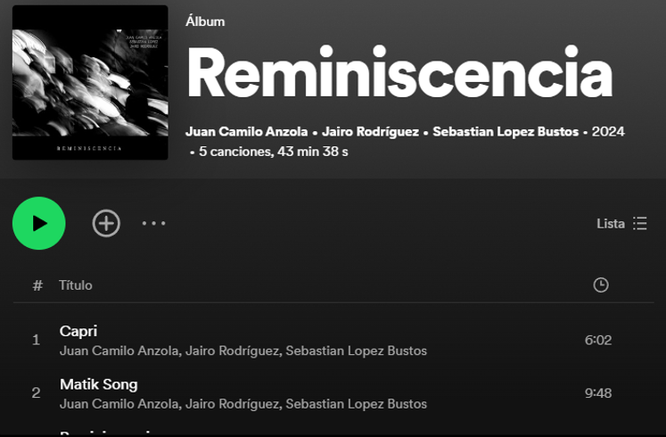Click track number 1 to play Capri
666x437 pixels.
click(x=36, y=340)
